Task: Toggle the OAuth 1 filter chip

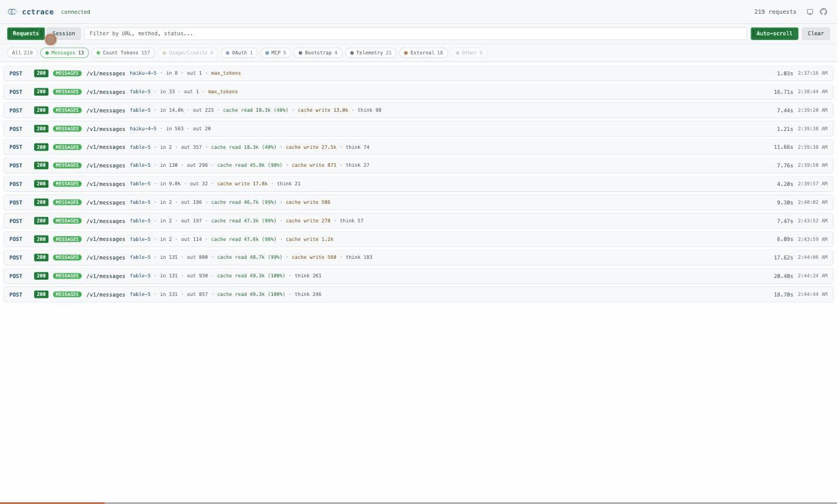Action: (239, 53)
